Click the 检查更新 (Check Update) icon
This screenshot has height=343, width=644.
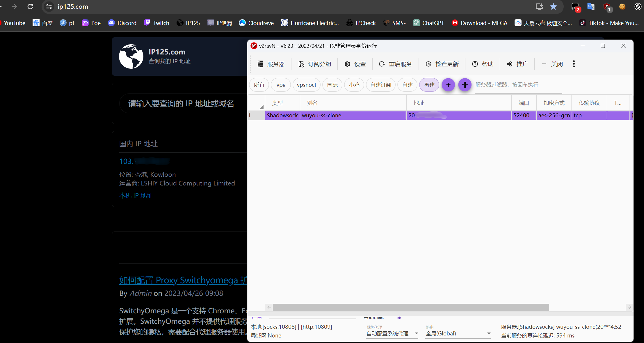[x=428, y=63]
